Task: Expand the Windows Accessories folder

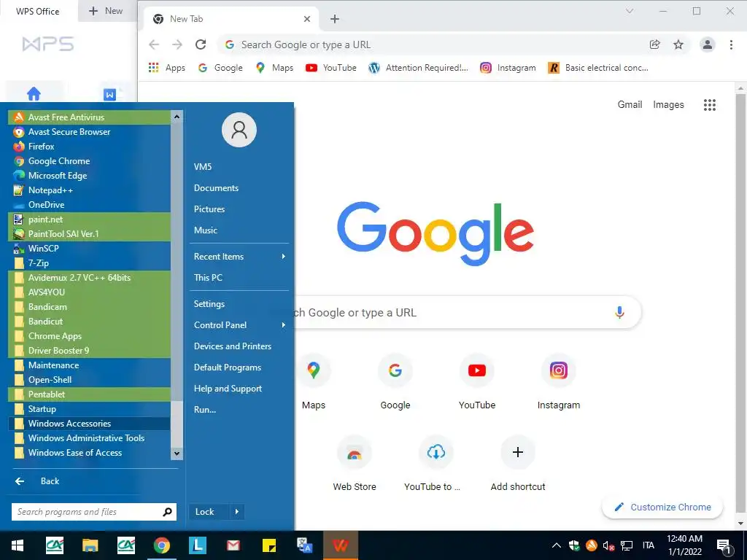Action: click(89, 424)
